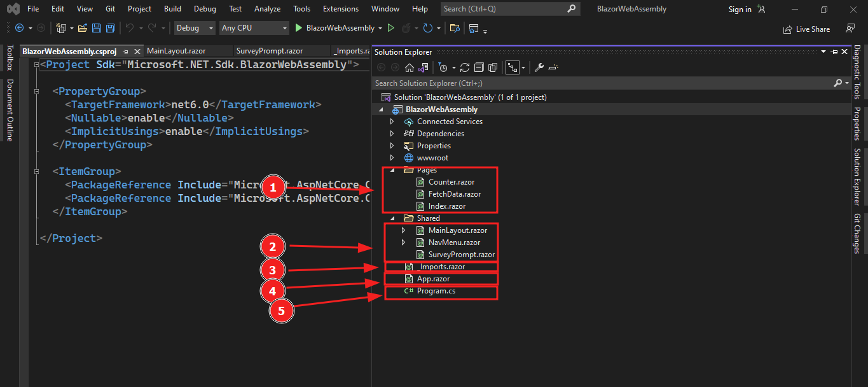Screen dimensions: 868x387
Task: Refresh the Solution Explorer tree
Action: coord(465,67)
